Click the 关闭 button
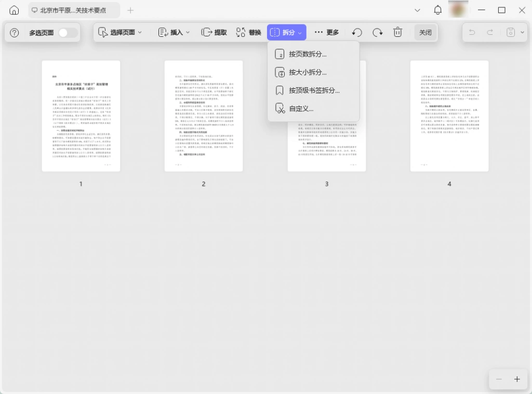This screenshot has width=532, height=394. (425, 32)
